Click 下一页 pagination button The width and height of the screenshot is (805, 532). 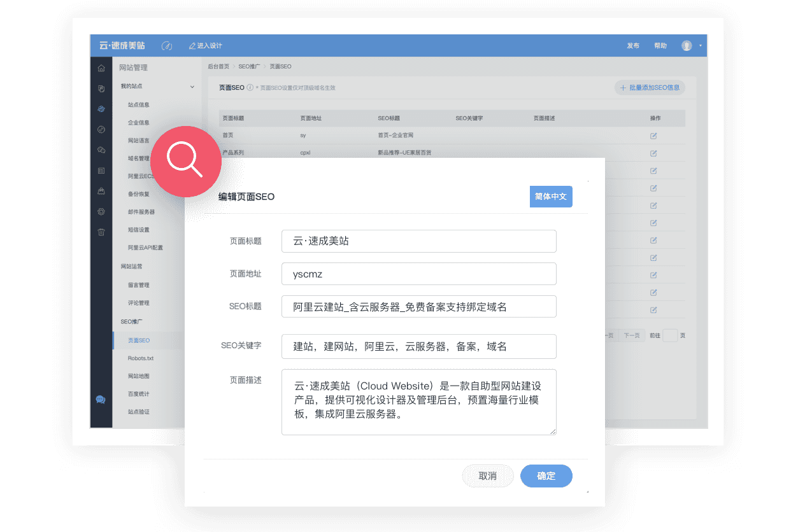click(x=631, y=335)
